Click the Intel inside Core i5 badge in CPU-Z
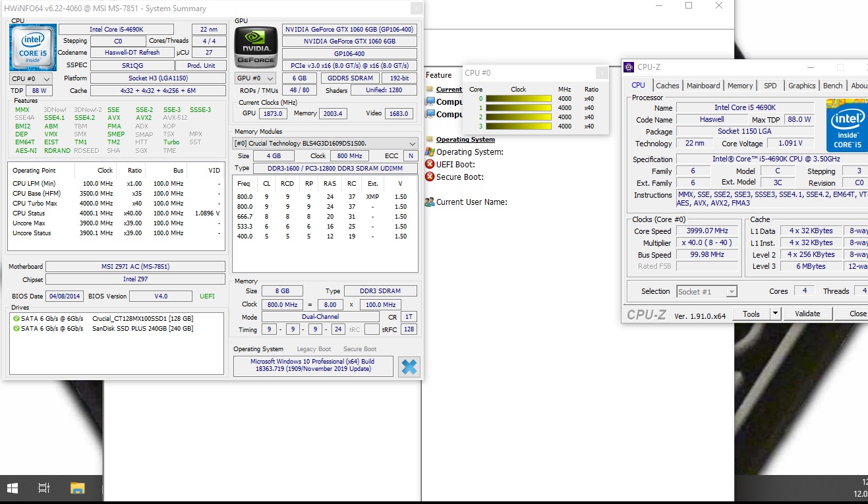 pyautogui.click(x=847, y=125)
